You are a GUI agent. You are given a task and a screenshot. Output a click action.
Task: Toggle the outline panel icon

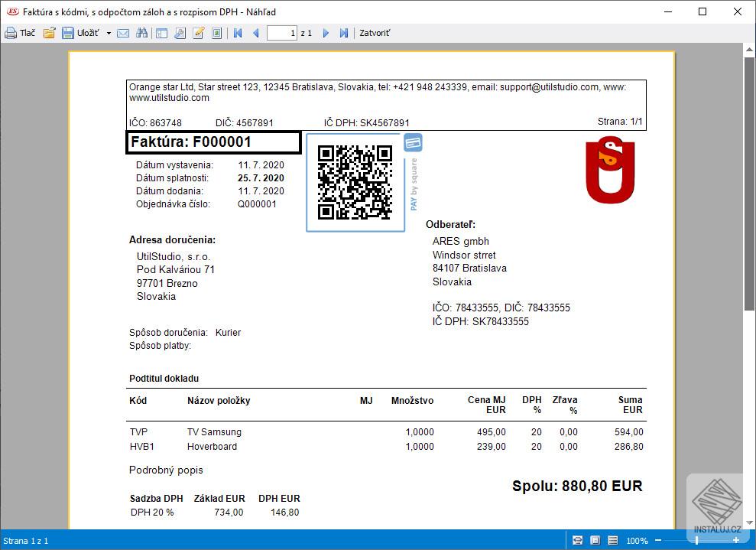(161, 33)
